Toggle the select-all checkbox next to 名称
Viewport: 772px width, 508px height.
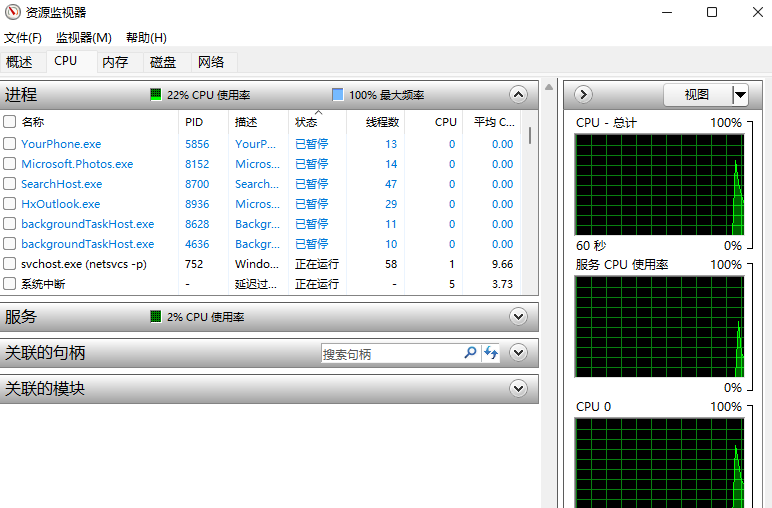[x=10, y=122]
